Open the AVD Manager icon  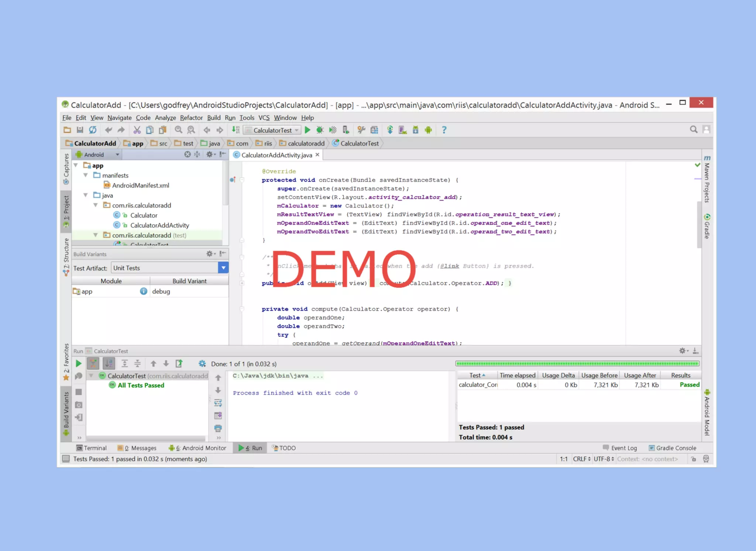(x=403, y=130)
